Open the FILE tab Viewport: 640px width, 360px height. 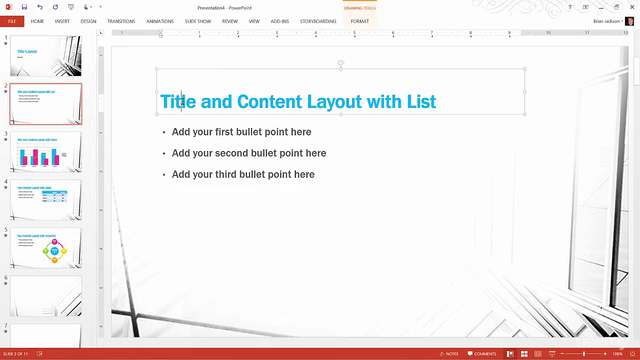click(12, 21)
